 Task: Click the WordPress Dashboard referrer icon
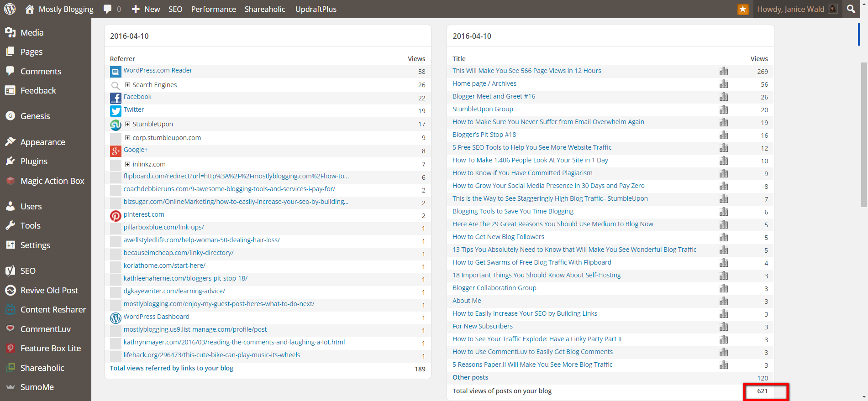(116, 318)
